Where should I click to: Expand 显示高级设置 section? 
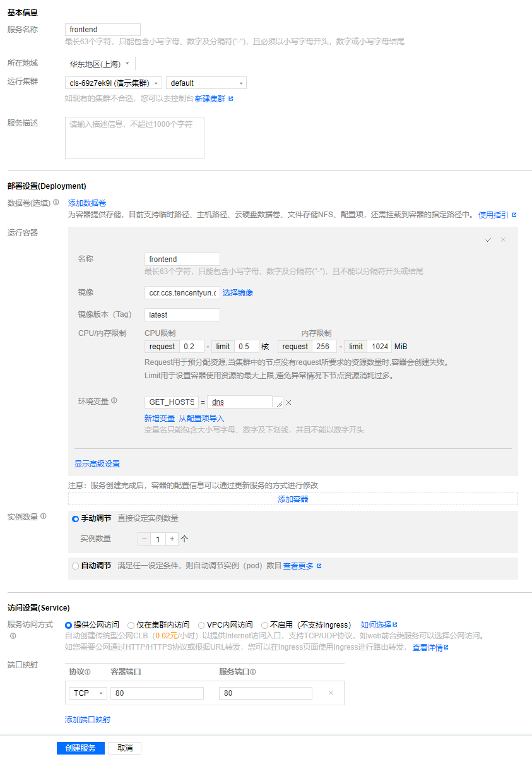coord(97,463)
